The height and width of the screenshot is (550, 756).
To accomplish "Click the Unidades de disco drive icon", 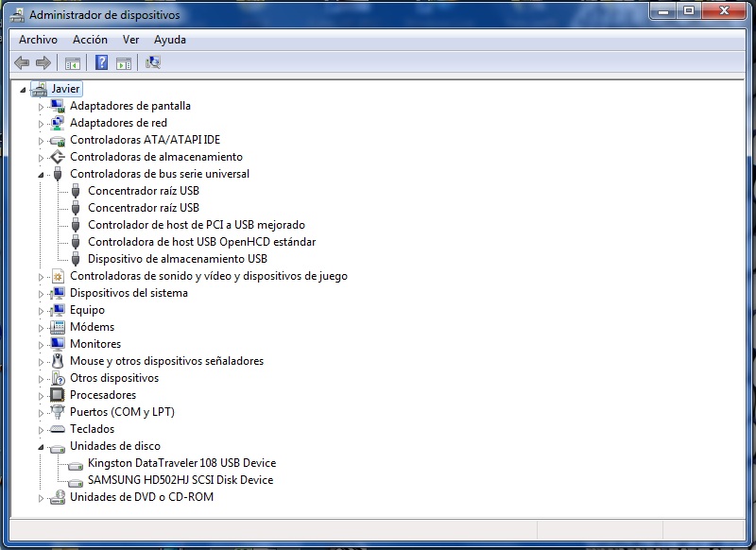I will (58, 447).
